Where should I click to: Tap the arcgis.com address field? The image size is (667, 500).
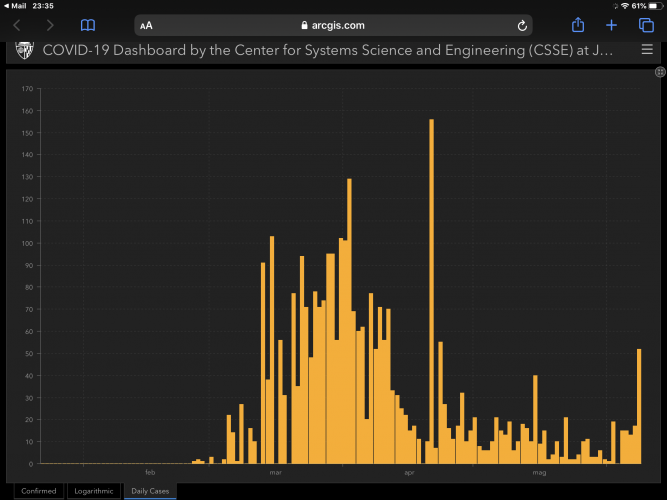pyautogui.click(x=335, y=25)
